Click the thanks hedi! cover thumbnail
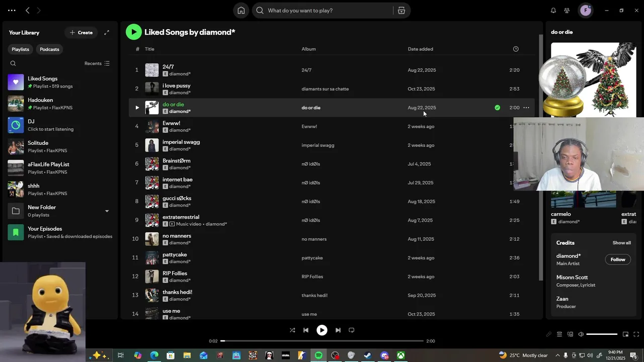644x362 pixels. (x=152, y=295)
